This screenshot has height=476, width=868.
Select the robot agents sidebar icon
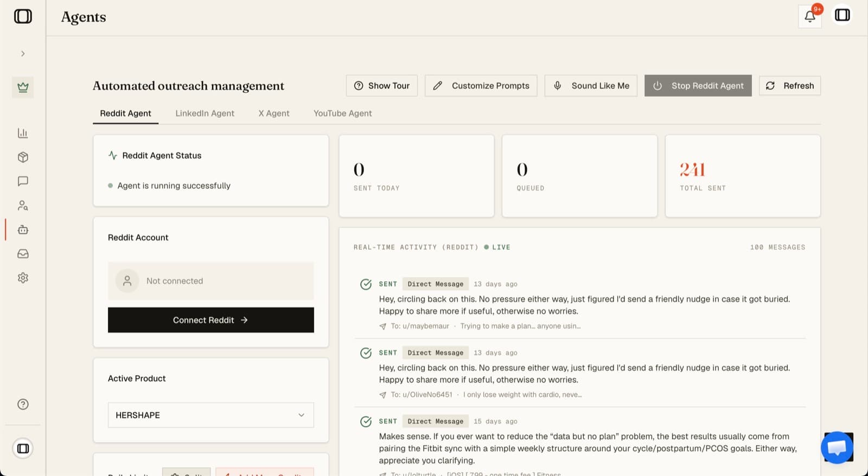[x=23, y=230]
